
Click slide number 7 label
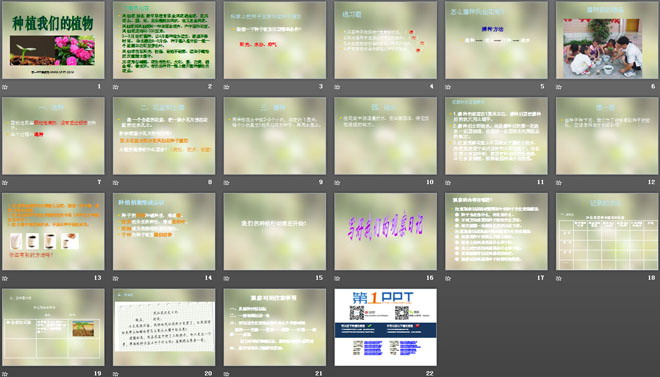coord(99,182)
